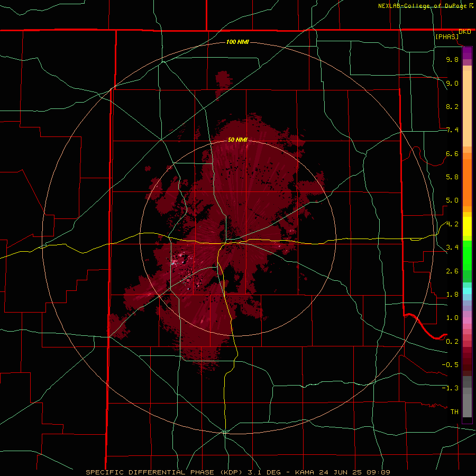Viewport: 476px width, 476px height.
Task: Click the 6.6 legend value
Action: point(452,153)
